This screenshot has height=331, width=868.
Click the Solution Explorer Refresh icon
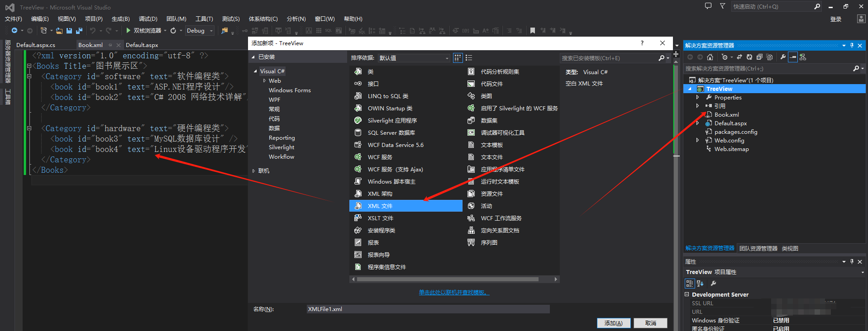[x=749, y=57]
